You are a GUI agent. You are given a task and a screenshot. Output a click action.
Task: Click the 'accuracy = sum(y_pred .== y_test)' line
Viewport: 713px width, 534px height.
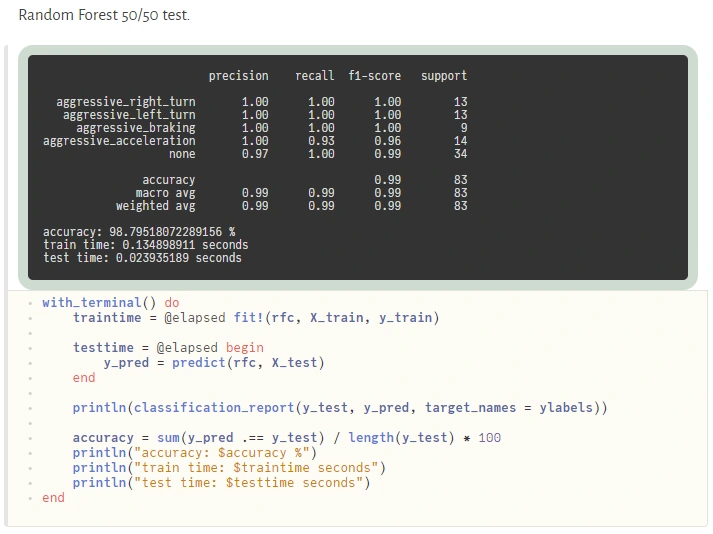coord(286,438)
